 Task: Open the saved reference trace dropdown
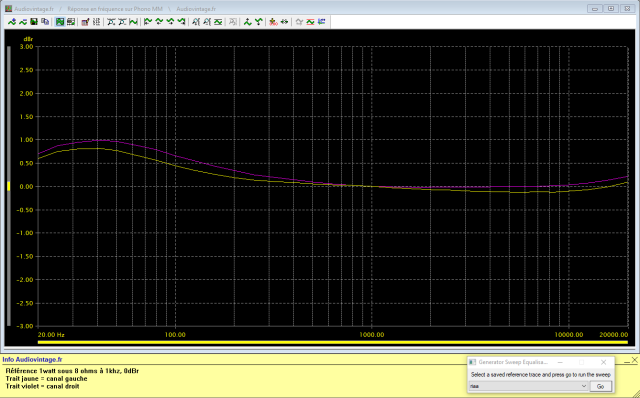pos(528,386)
